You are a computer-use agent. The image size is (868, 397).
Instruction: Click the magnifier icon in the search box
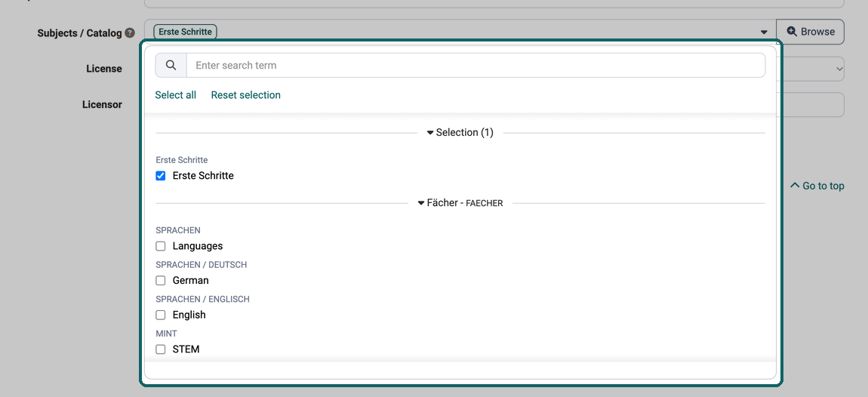(x=171, y=66)
